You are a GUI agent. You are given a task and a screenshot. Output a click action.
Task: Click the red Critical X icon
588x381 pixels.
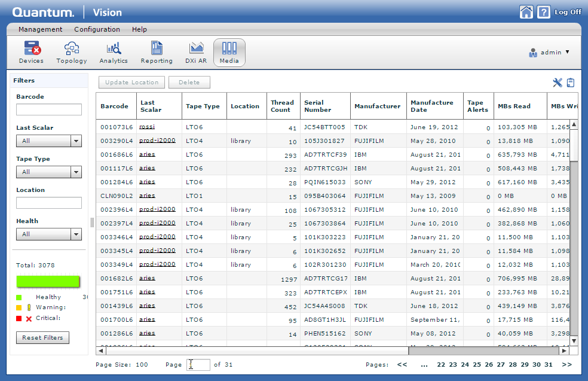[x=29, y=319]
